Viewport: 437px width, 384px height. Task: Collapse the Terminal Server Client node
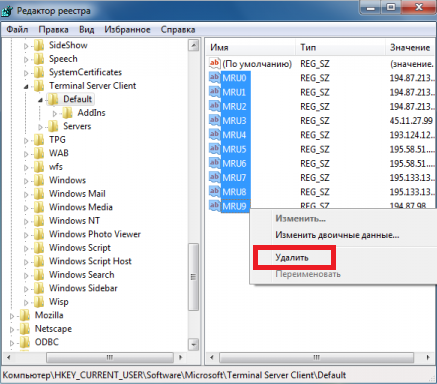coord(26,87)
